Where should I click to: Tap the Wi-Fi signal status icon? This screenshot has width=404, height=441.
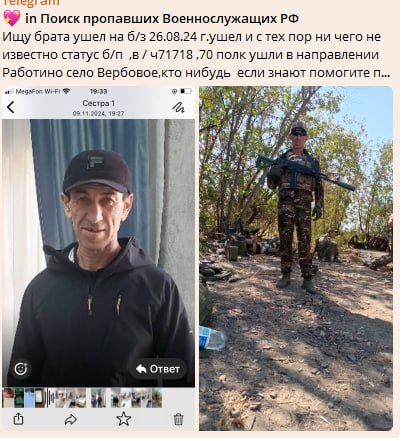[x=66, y=91]
